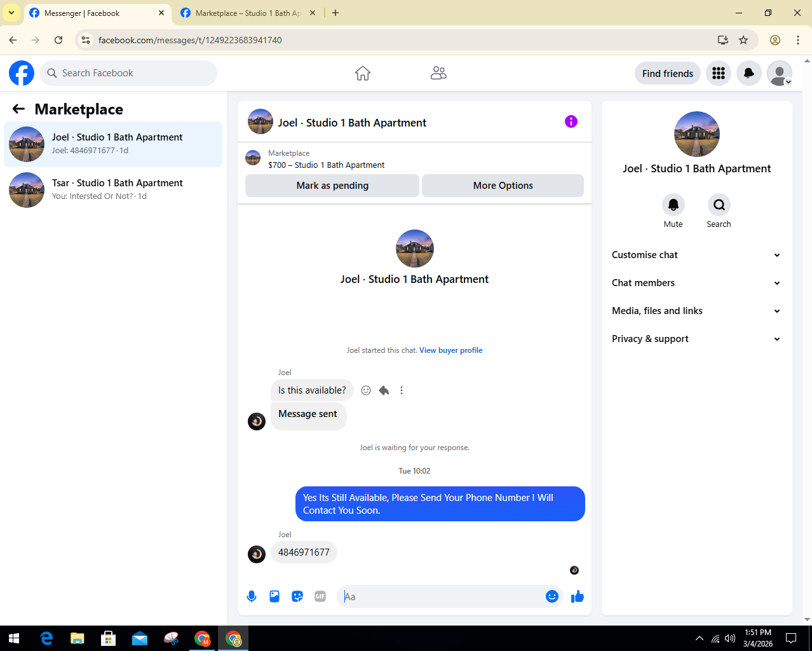Open the purple conversation information icon
Screen dimensions: 812x651
tap(571, 121)
